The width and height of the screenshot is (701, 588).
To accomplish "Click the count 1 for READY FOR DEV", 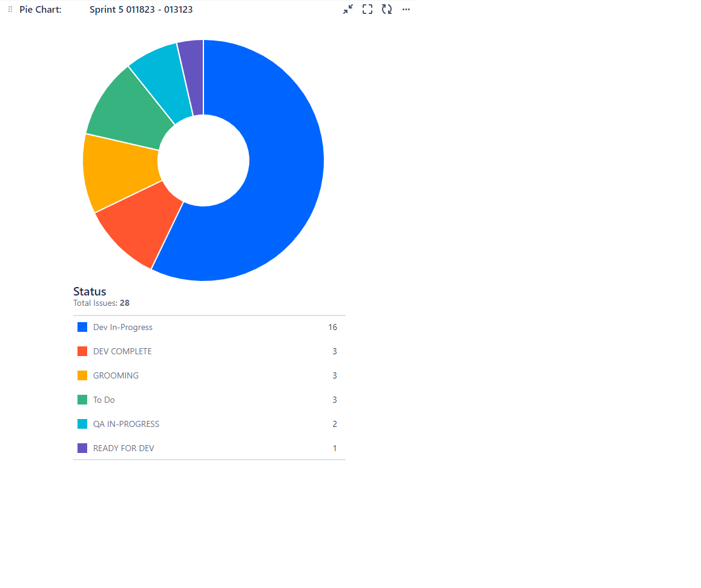I will (x=335, y=448).
